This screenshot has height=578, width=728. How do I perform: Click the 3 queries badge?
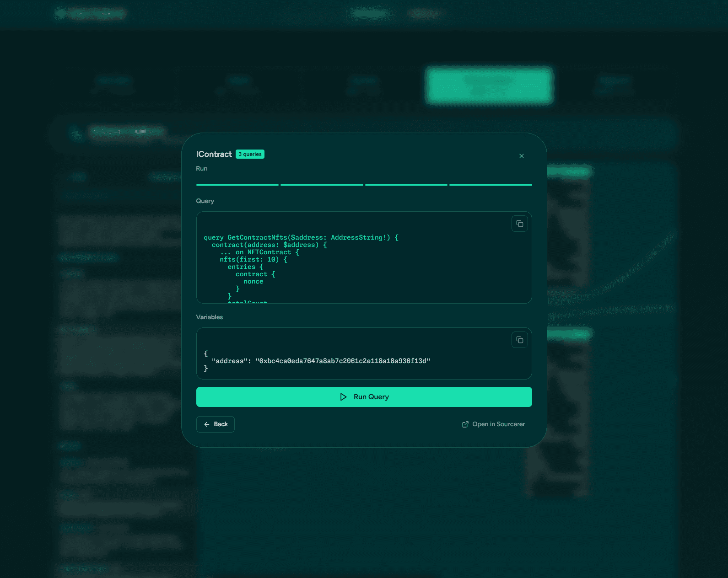coord(250,154)
